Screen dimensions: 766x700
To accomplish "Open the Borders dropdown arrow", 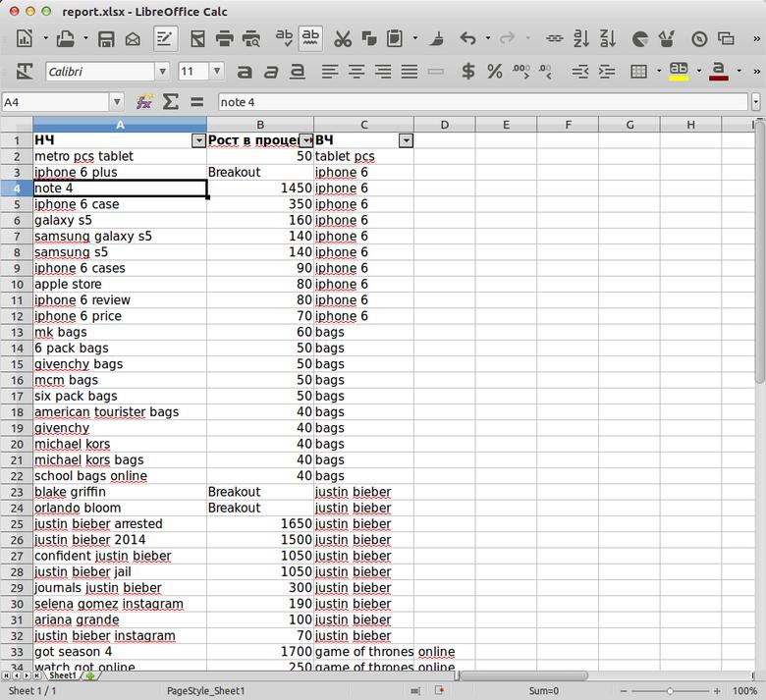I will click(x=659, y=72).
